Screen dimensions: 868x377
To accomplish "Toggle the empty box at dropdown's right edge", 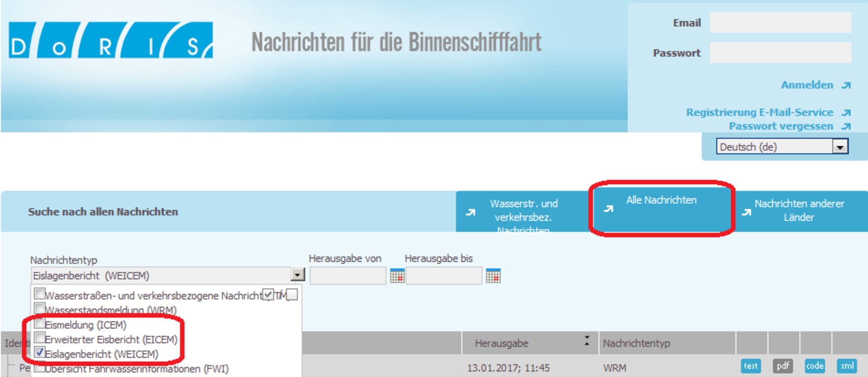I will 292,295.
